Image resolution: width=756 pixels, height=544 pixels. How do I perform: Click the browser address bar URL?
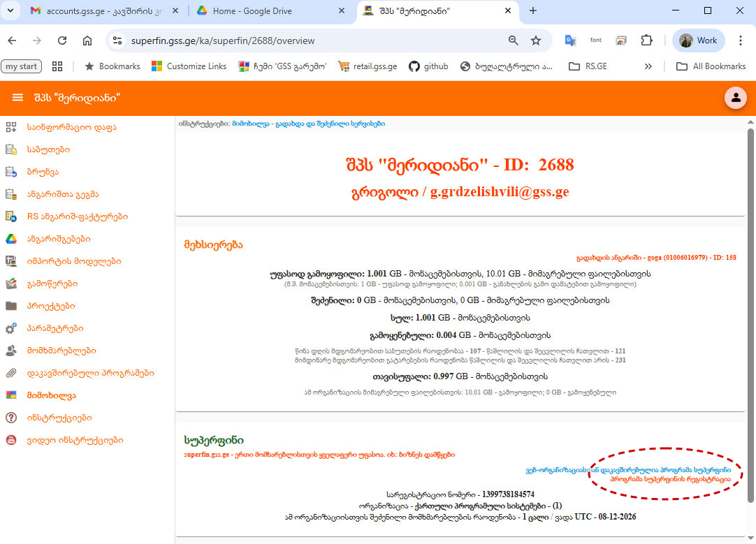click(x=223, y=41)
